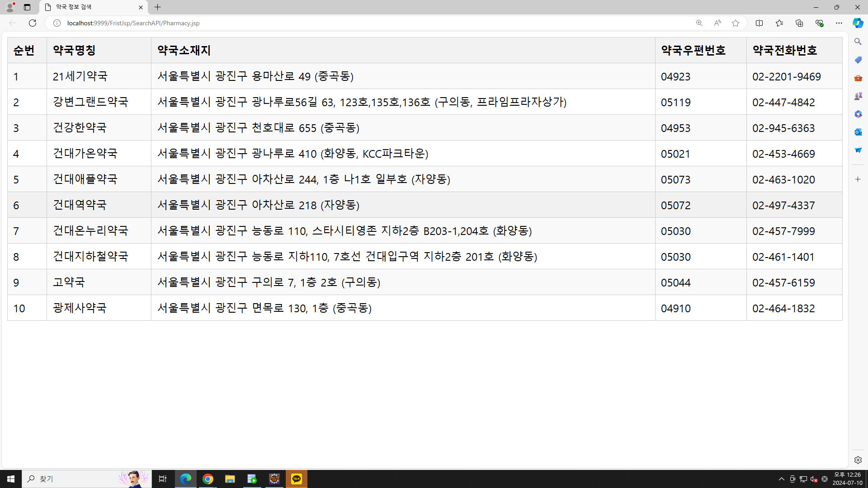The height and width of the screenshot is (488, 868).
Task: Toggle the muted volume tray icon
Action: click(x=814, y=479)
